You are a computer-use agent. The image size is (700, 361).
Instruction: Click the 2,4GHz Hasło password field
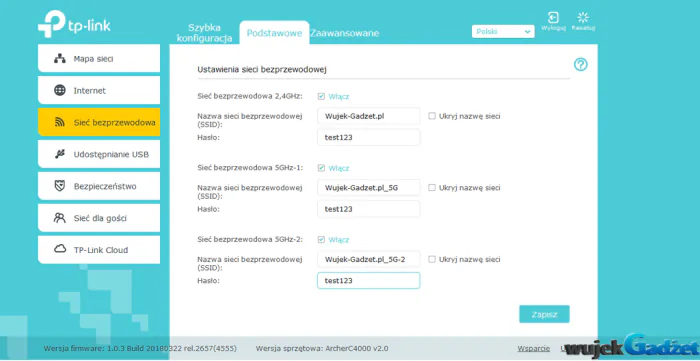click(368, 137)
